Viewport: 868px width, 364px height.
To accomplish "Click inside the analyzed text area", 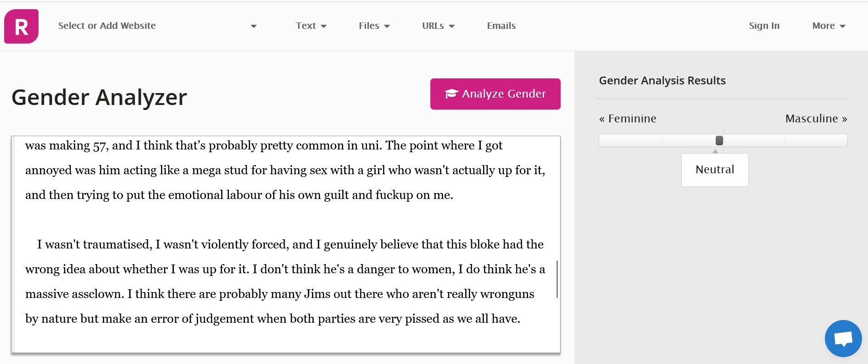I will tap(285, 244).
